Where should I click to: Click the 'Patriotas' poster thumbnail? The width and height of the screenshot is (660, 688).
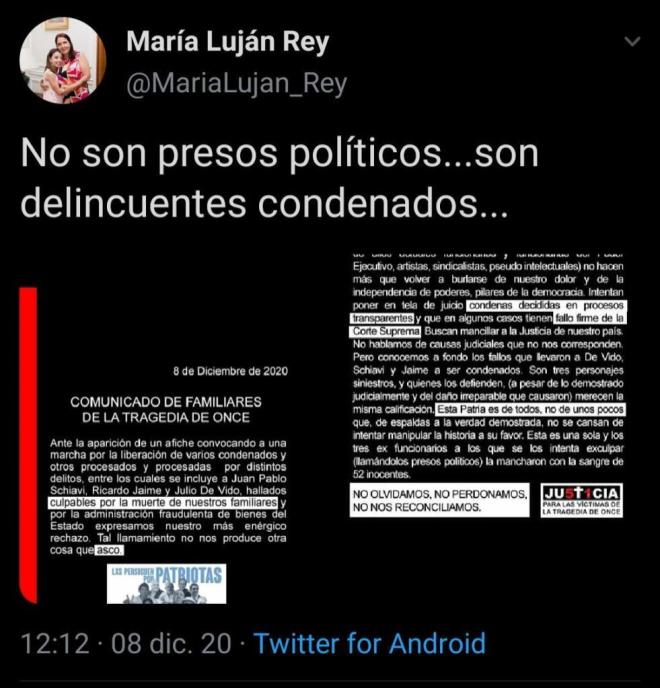(x=167, y=584)
